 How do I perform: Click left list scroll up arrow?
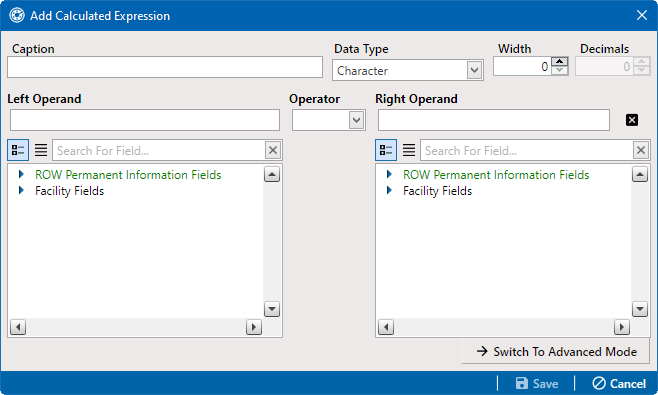coord(272,174)
